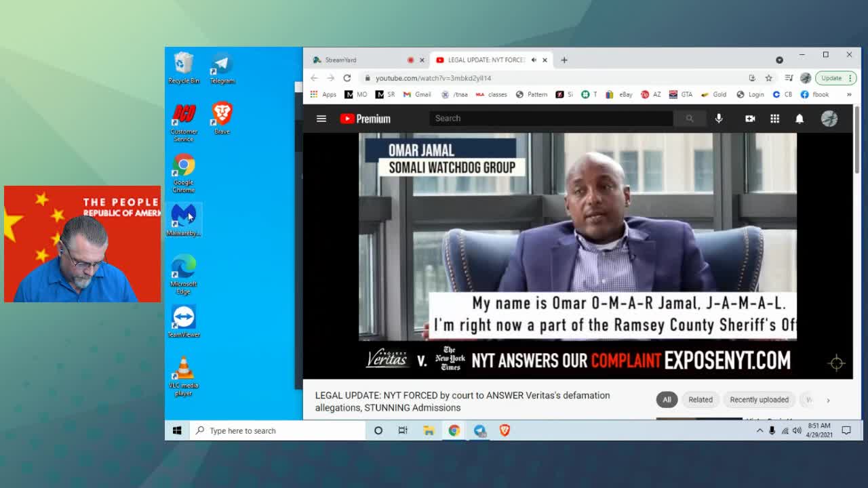Open the VLC media player shortcut
Viewport: 868px width, 488px height.
[184, 376]
